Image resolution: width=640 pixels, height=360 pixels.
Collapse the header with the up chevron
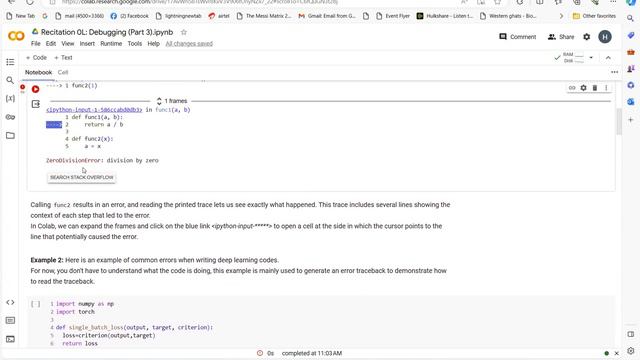[608, 58]
